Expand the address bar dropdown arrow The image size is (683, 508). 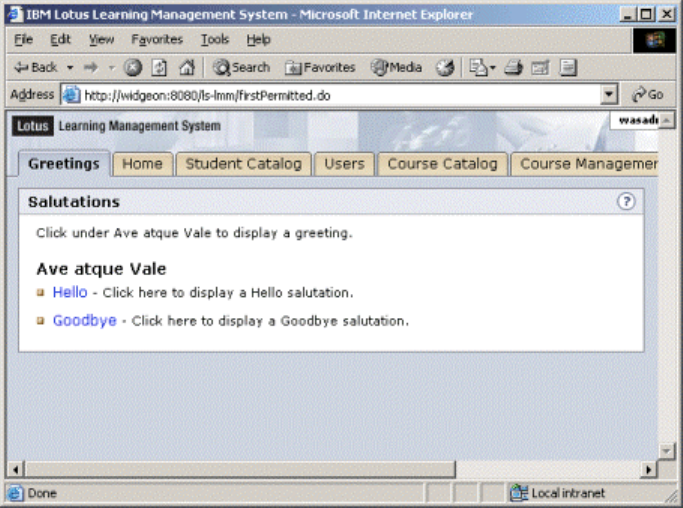click(x=609, y=95)
